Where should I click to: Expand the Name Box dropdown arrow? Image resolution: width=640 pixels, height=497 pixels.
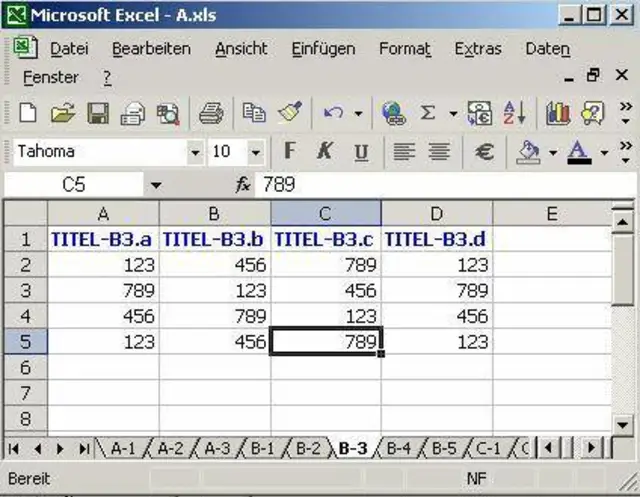point(156,186)
